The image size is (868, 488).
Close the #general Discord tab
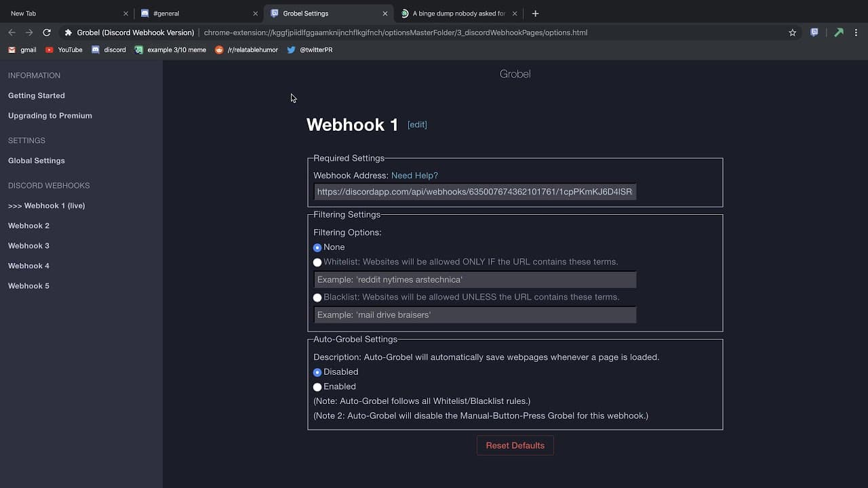[x=256, y=14]
